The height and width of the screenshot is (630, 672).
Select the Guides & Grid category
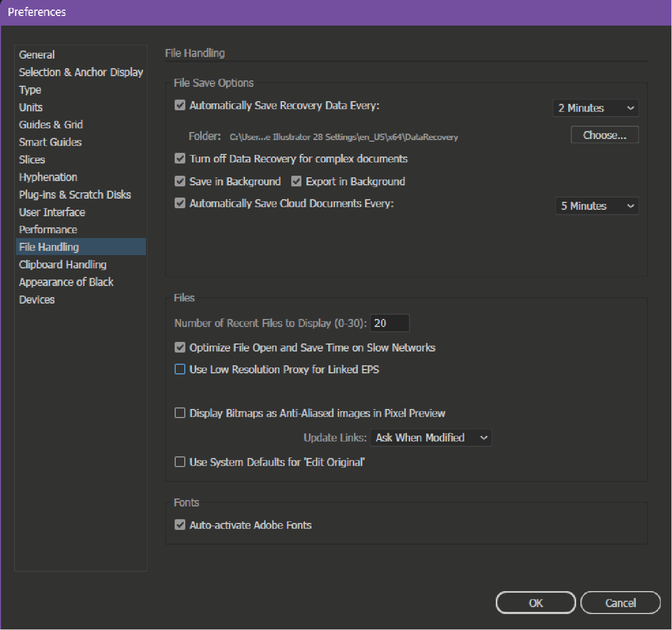(51, 125)
